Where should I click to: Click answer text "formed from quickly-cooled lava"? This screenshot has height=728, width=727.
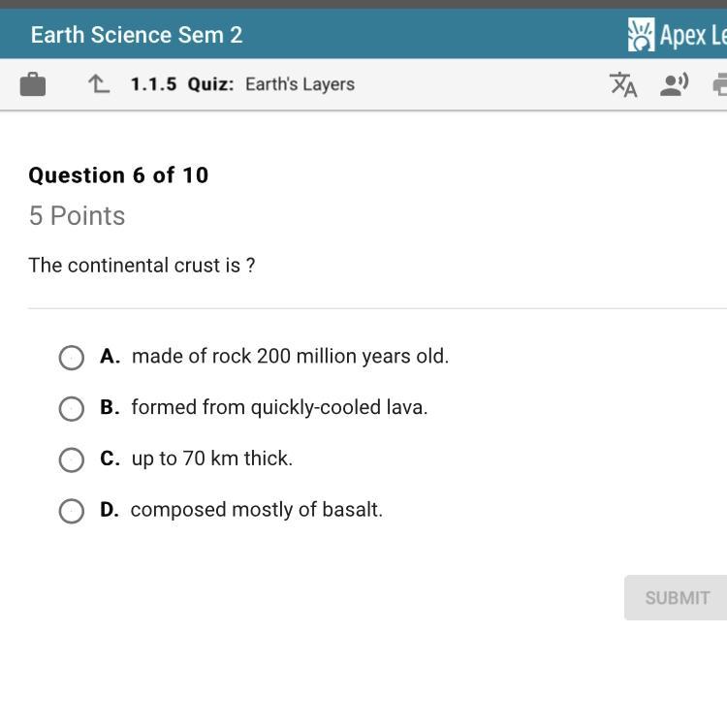point(279,408)
